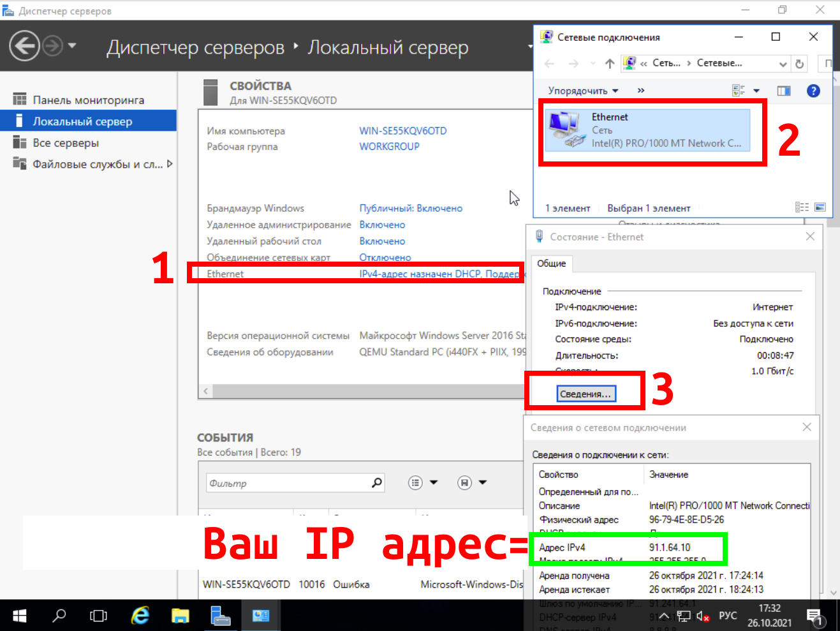Open taskbar search magnifier
This screenshot has height=631, width=840.
(x=59, y=616)
